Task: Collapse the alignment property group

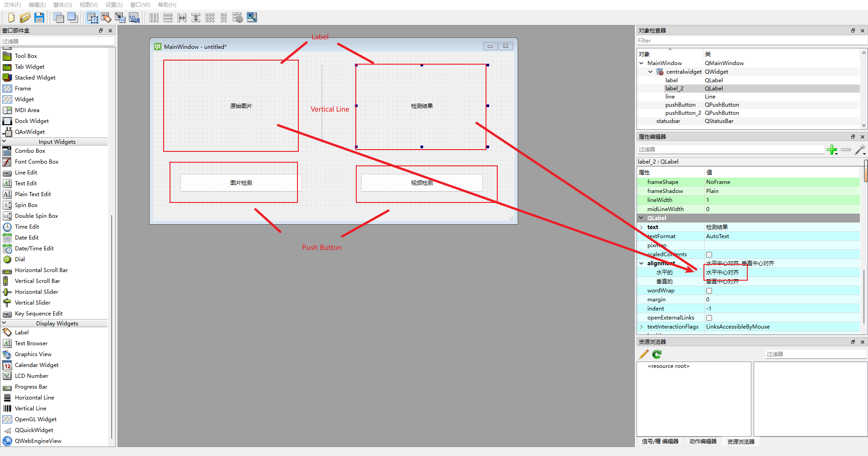Action: [x=641, y=263]
